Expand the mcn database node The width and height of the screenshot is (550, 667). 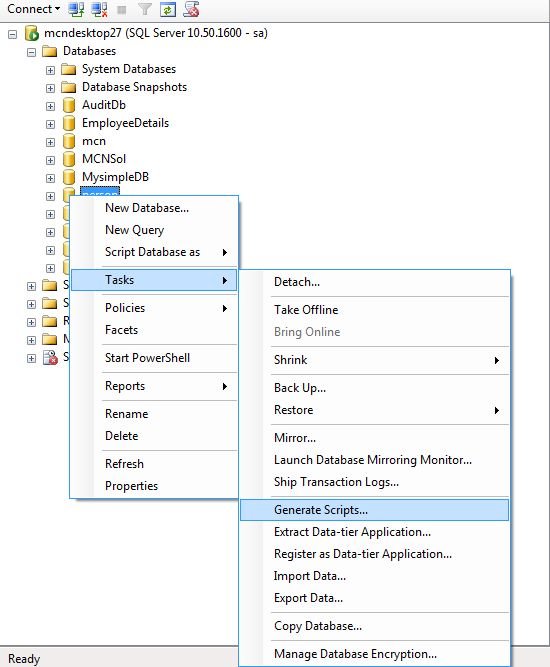pyautogui.click(x=50, y=142)
